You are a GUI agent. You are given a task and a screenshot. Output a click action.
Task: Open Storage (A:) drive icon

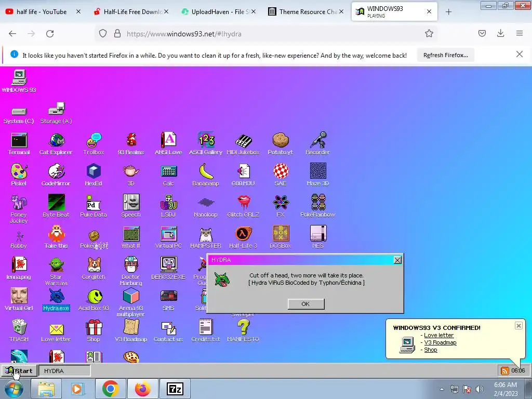click(x=56, y=113)
